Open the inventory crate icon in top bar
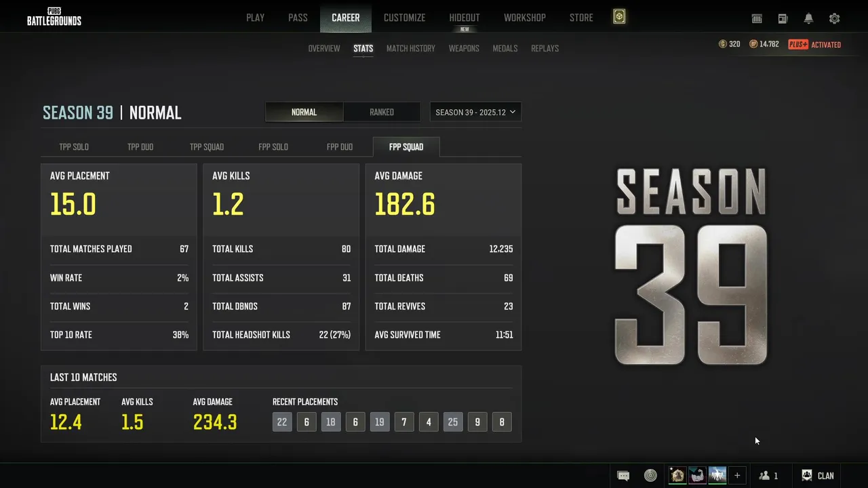This screenshot has height=488, width=868. (757, 19)
